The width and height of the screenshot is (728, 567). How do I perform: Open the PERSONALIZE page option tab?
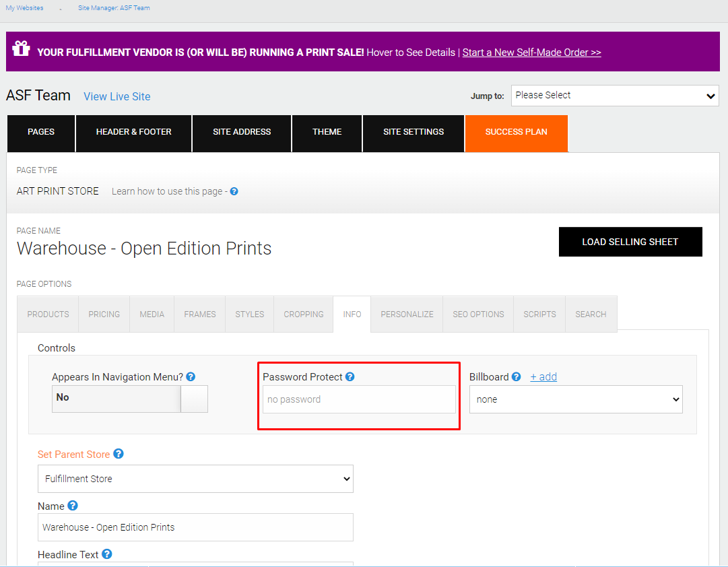pos(407,314)
